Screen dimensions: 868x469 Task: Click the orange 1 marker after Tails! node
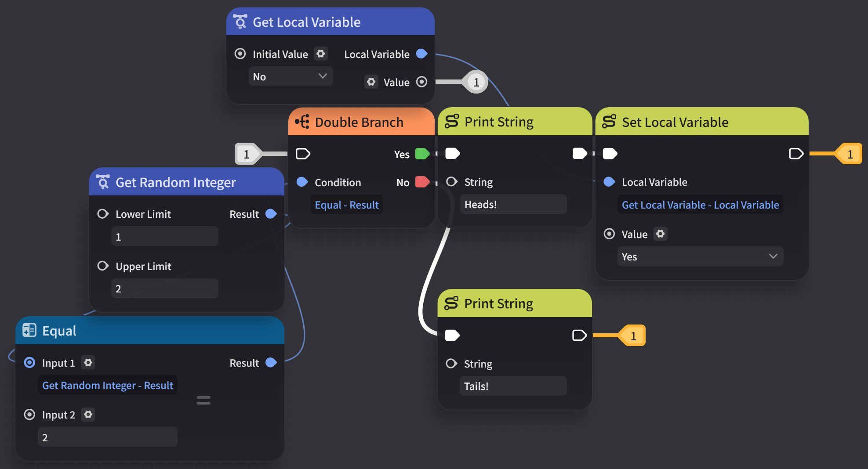[632, 336]
